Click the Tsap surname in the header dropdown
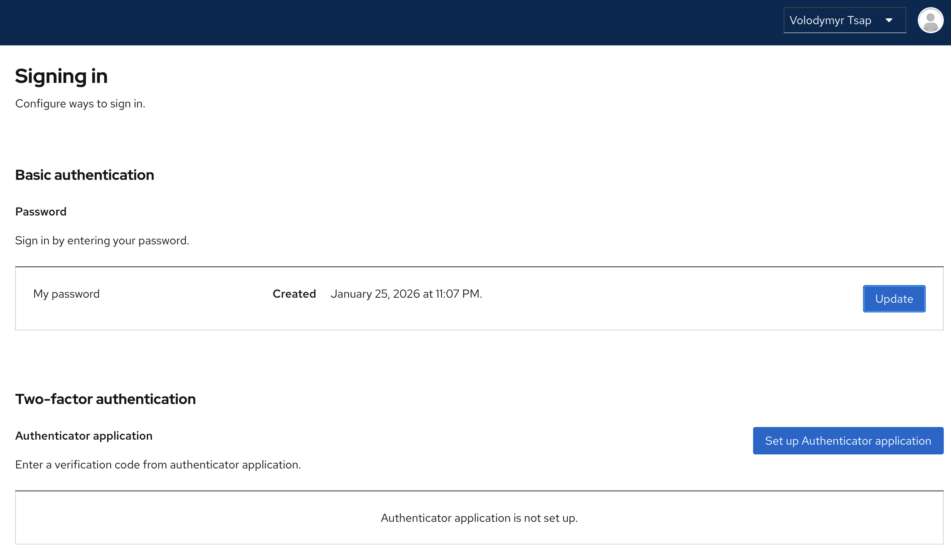951x560 pixels. pyautogui.click(x=859, y=21)
